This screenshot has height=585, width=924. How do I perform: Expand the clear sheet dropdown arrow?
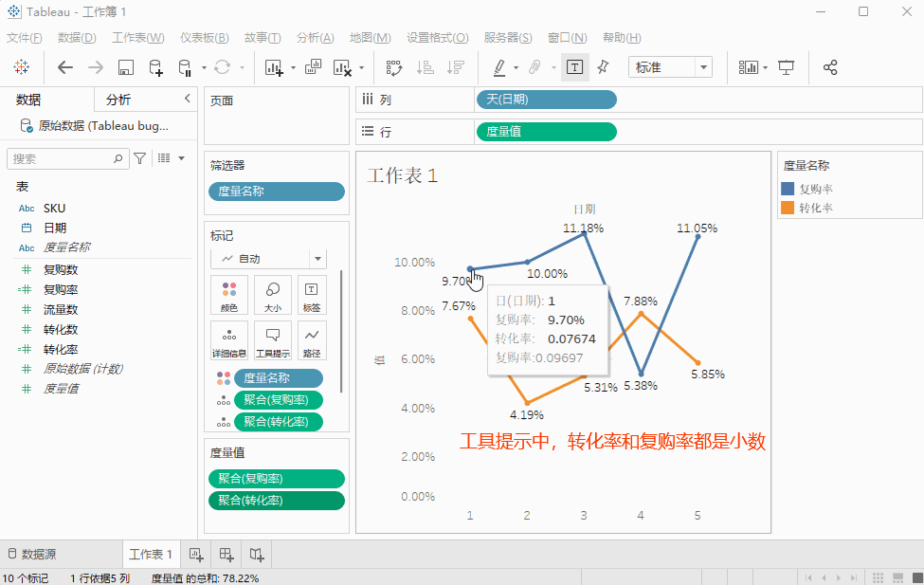361,68
